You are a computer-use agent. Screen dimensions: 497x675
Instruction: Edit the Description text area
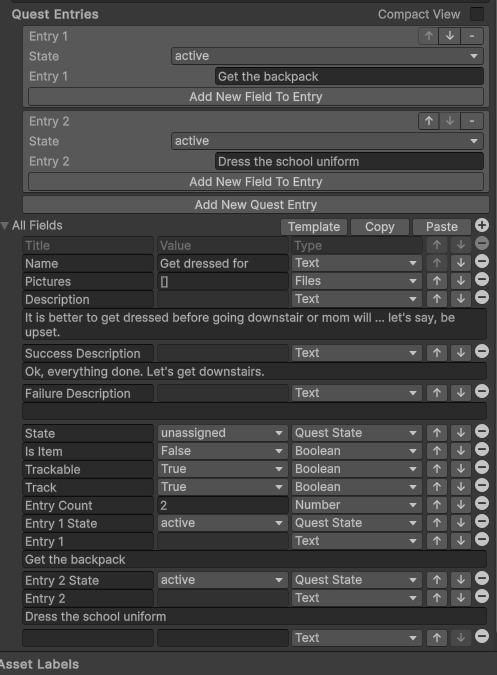click(255, 325)
